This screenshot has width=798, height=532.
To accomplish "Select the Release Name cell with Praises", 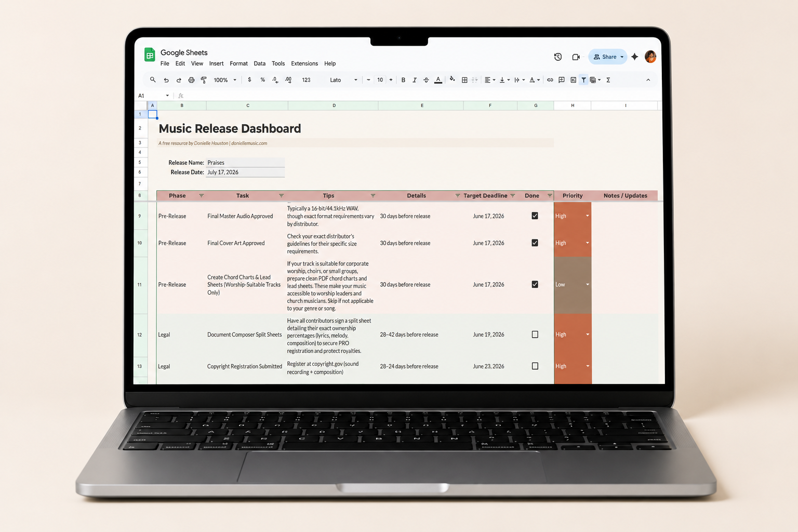I will click(x=245, y=163).
